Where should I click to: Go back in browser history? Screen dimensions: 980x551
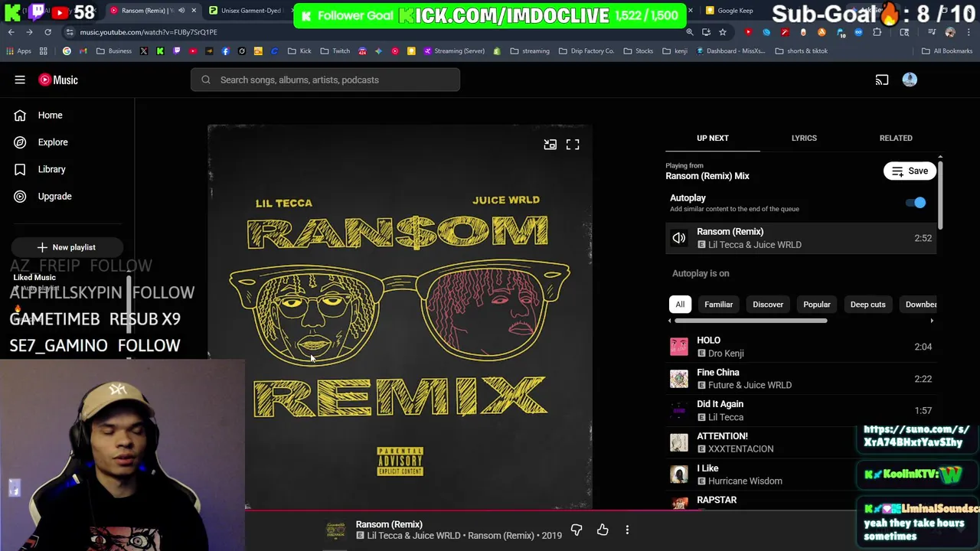[11, 32]
